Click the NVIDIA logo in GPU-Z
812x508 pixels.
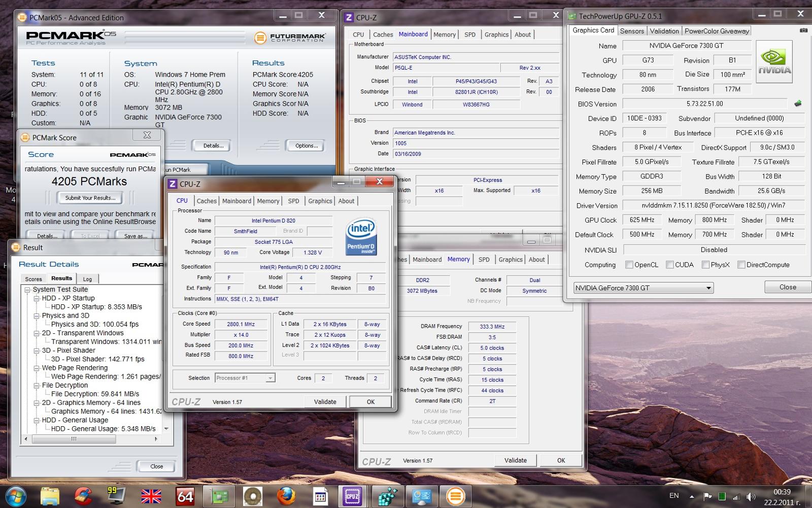pyautogui.click(x=774, y=62)
